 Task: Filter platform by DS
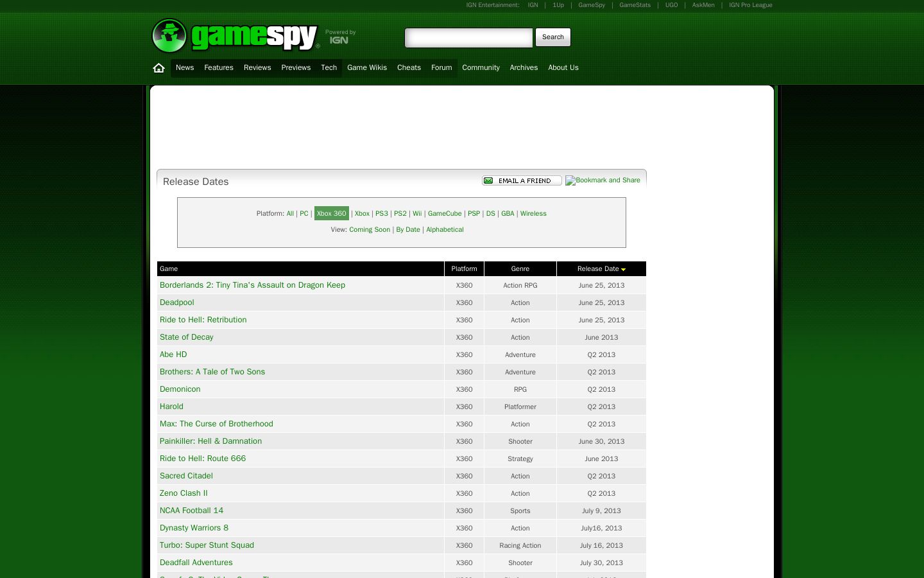[x=491, y=214]
